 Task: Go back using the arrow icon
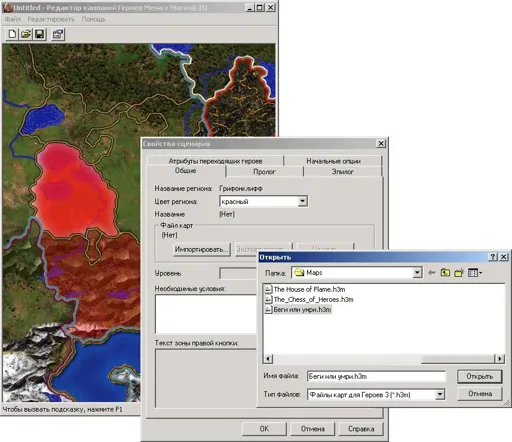click(432, 273)
